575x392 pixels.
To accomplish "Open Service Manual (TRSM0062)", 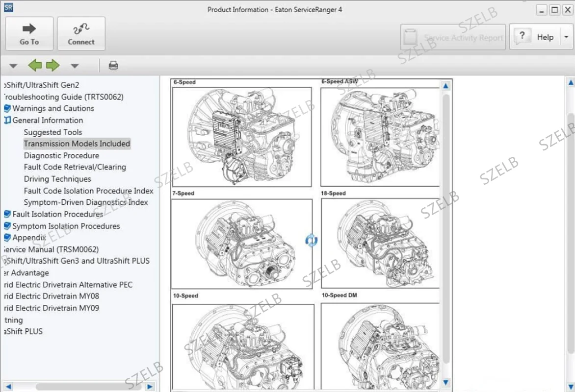I will 51,249.
